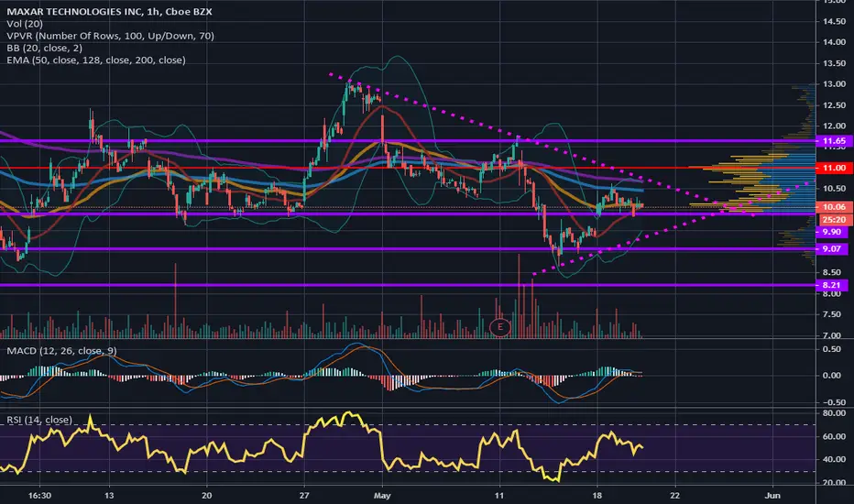Click the 13.00 price scale value
Viewport: 854px width, 504px height.
pos(835,84)
